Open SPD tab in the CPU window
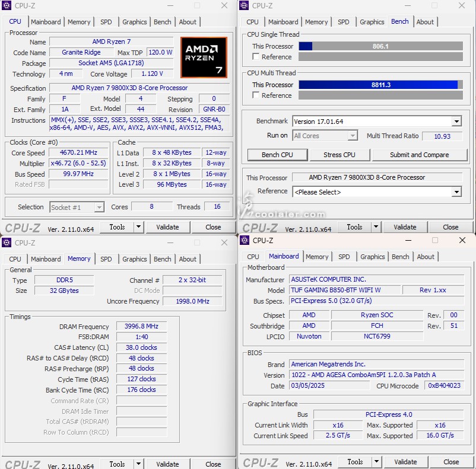This screenshot has height=469, width=476. pos(106,22)
